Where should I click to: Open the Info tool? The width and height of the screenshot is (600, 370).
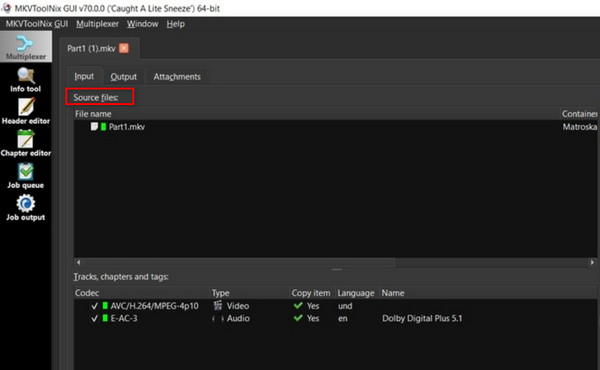pyautogui.click(x=26, y=80)
